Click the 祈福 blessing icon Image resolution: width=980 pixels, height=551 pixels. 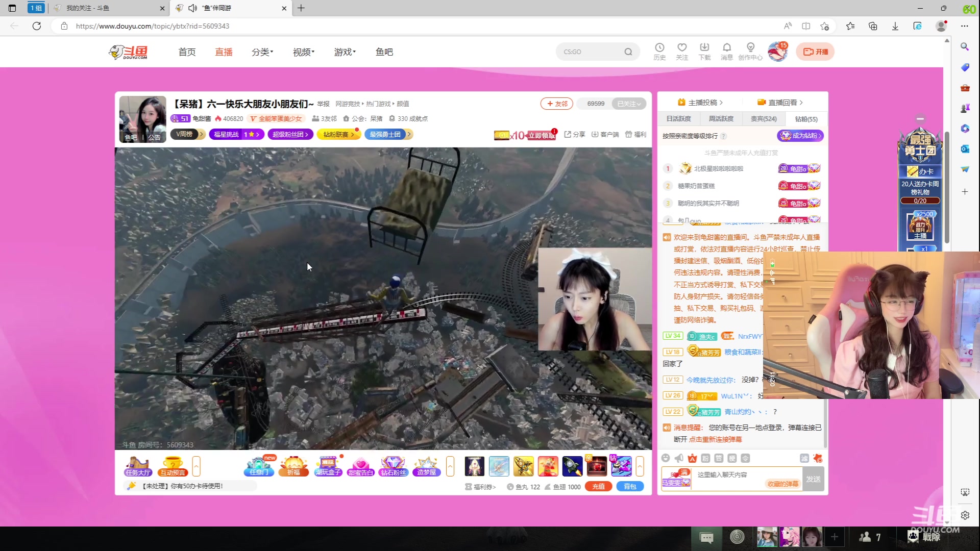[293, 466]
